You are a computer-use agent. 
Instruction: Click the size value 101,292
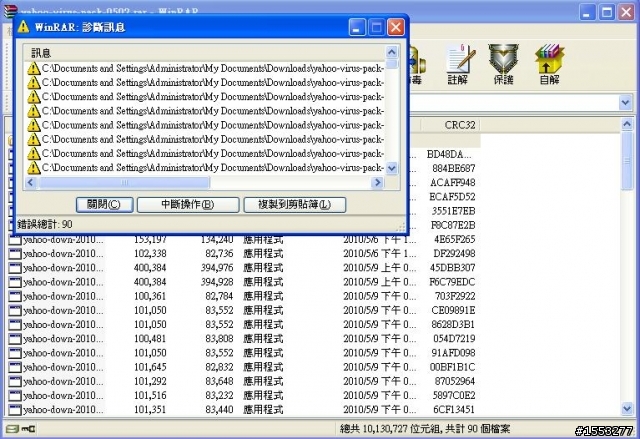point(150,381)
